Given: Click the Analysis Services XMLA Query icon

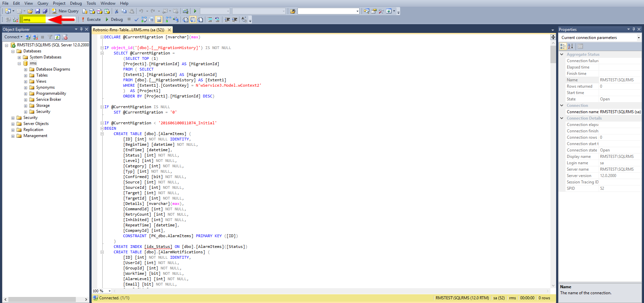Looking at the screenshot, I should tap(107, 11).
